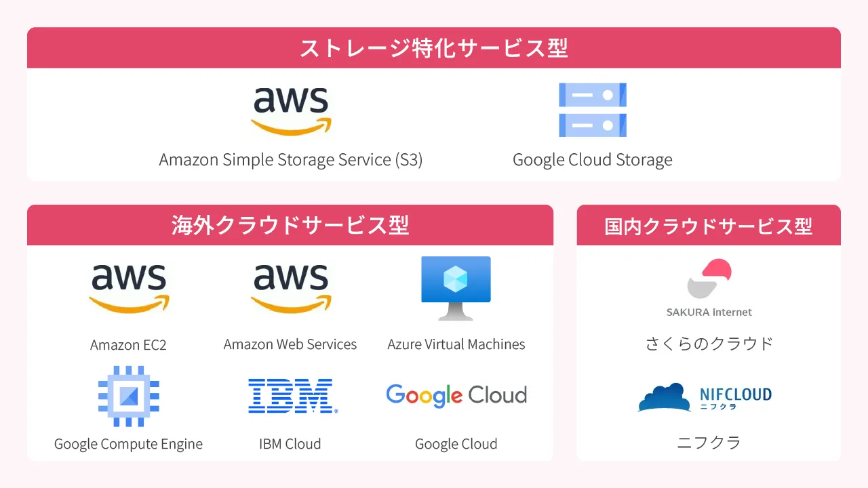Click the ストレージ特化サービス型 header

point(434,48)
